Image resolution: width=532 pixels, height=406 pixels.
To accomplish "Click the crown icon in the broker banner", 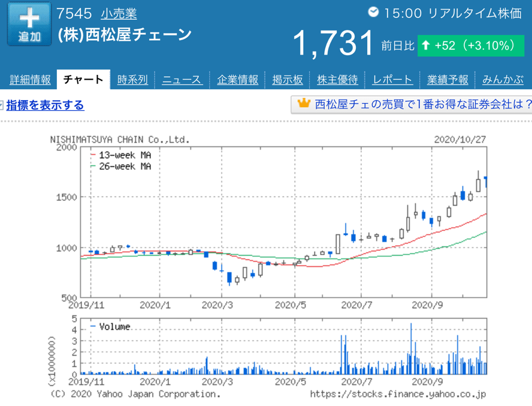I will [x=304, y=103].
